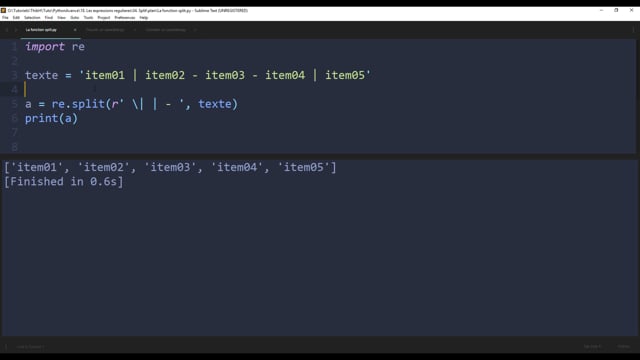Screen dimensions: 640x360
Task: Open the Selection menu
Action: [32, 18]
